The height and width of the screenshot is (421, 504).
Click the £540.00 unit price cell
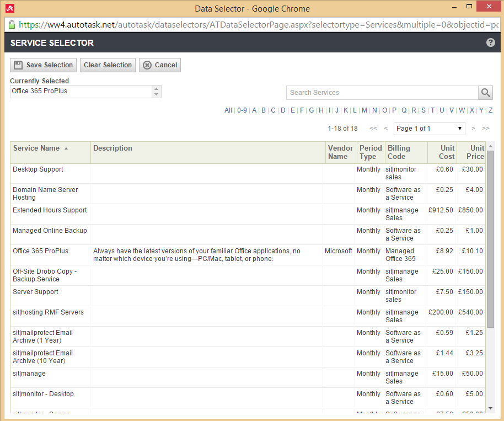(x=470, y=312)
